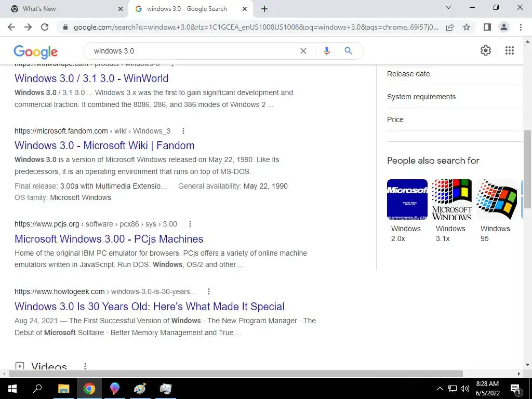Open new tab with the plus button

[x=264, y=9]
